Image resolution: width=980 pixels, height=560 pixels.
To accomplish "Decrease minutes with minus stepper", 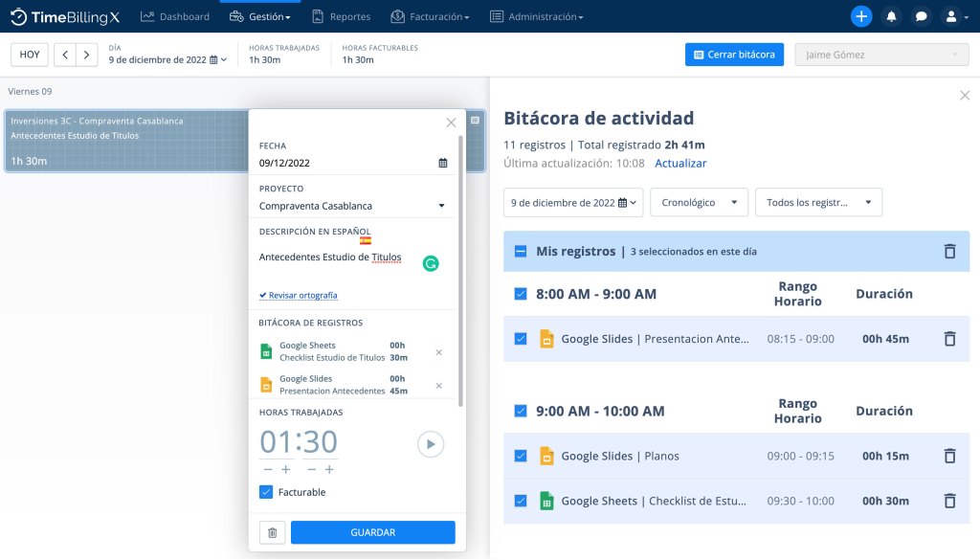I will point(311,469).
